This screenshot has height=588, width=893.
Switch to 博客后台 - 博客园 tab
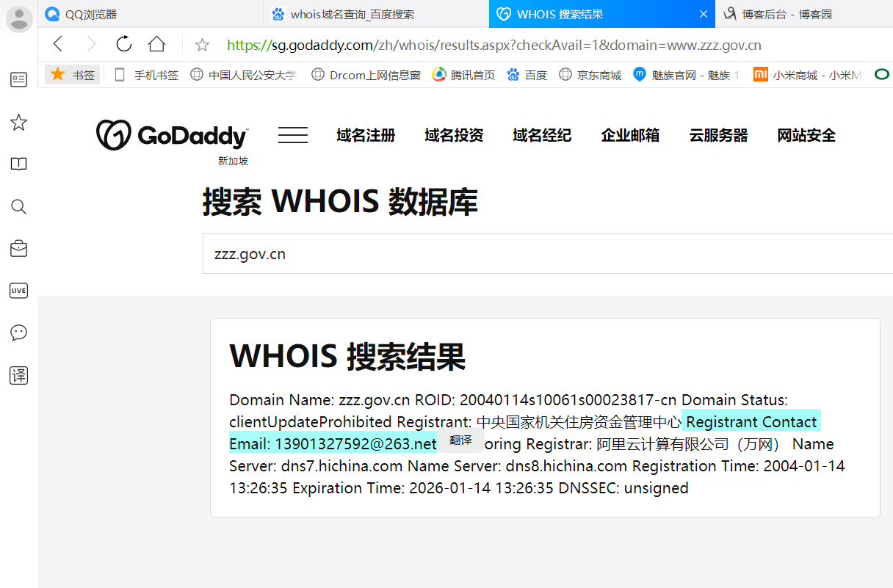tap(804, 14)
